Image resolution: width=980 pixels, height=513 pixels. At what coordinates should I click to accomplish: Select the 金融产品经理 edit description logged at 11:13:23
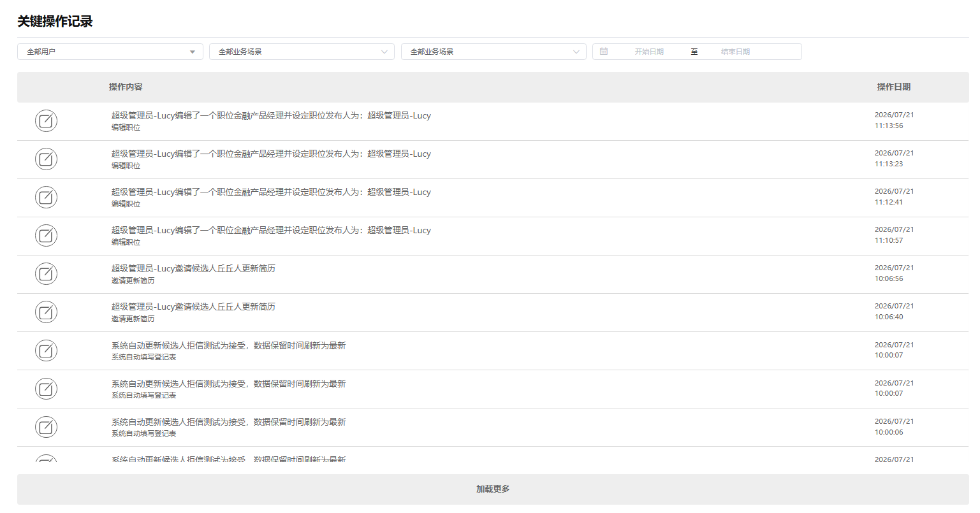coord(271,154)
